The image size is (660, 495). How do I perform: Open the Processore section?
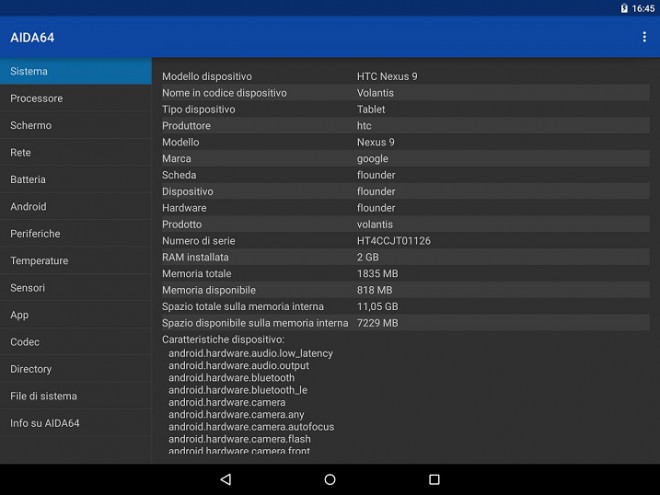click(x=76, y=98)
